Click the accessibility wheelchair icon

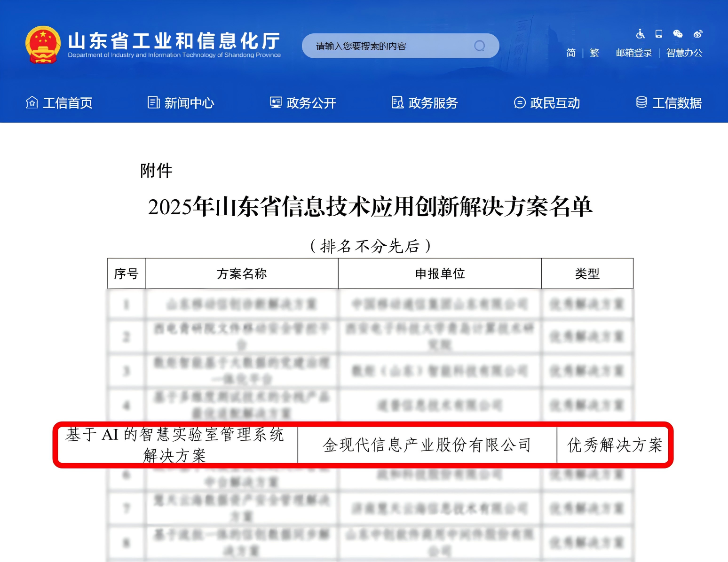[x=640, y=34]
